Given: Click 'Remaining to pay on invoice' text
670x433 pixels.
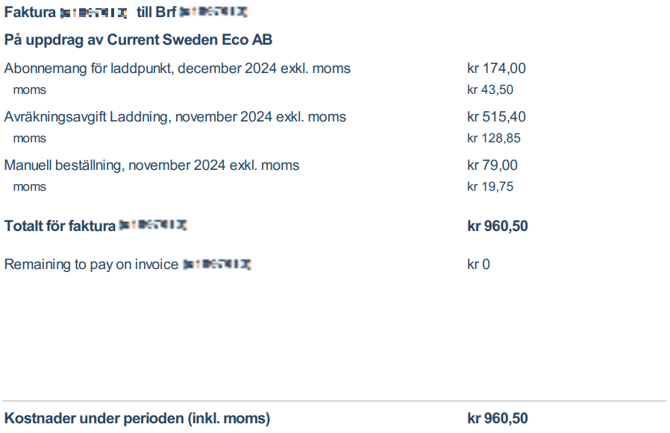Looking at the screenshot, I should coord(91,265).
